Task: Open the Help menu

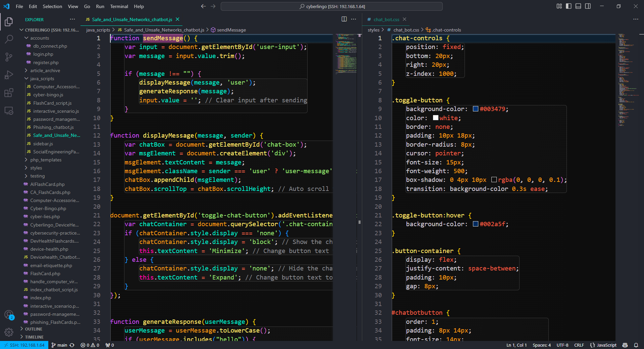Action: pyautogui.click(x=139, y=6)
